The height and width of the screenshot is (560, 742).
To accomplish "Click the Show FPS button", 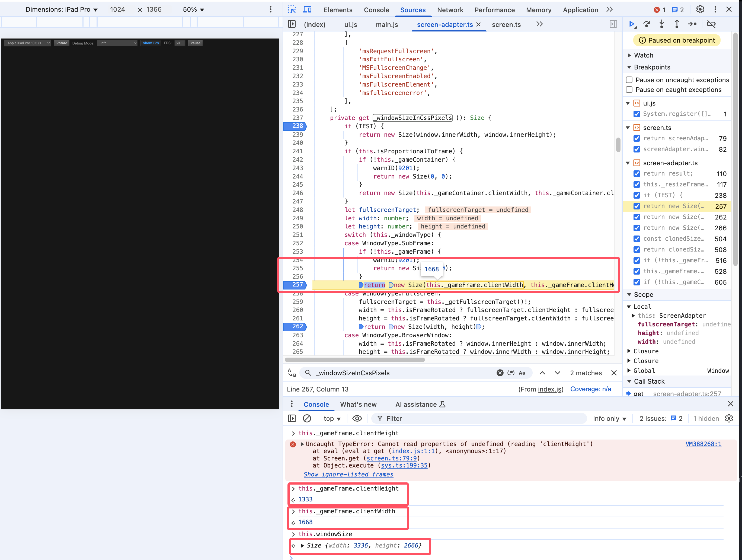I will [151, 43].
